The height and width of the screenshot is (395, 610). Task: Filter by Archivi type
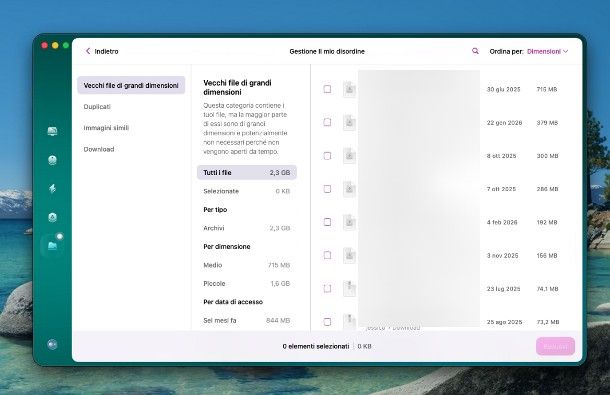247,228
